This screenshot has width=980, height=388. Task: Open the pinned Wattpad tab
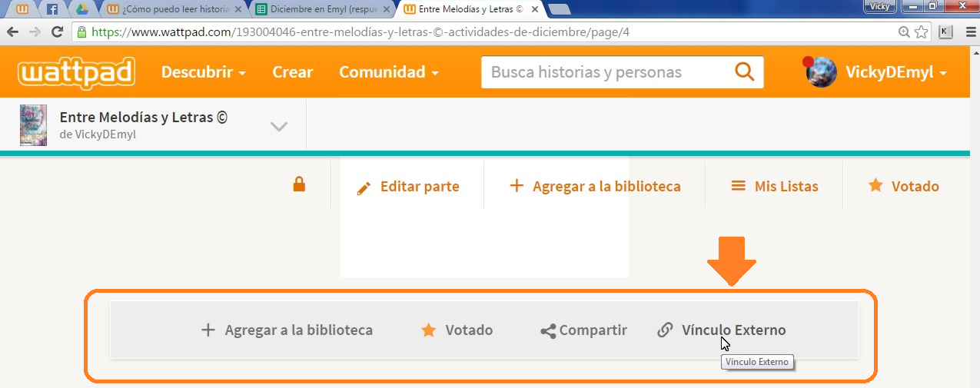click(24, 10)
